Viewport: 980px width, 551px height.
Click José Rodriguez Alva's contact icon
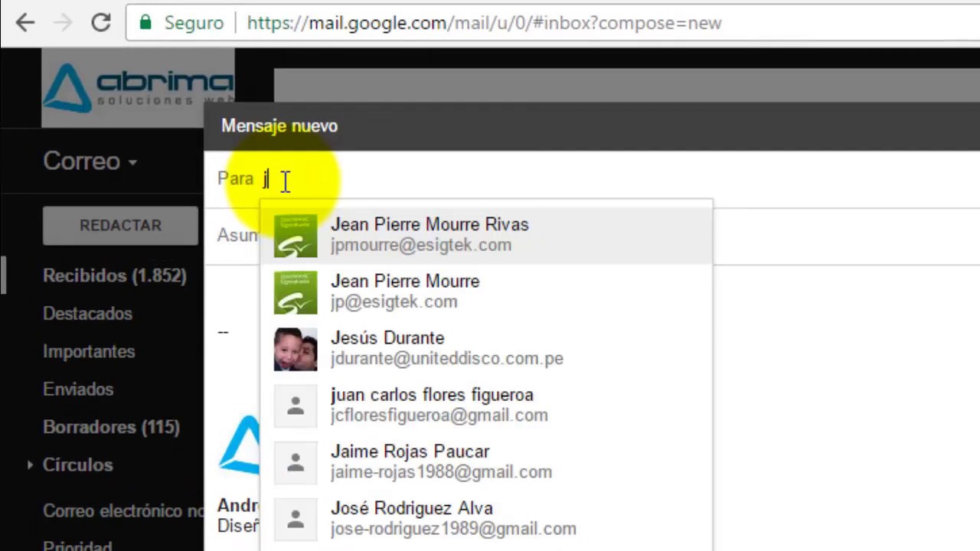click(x=296, y=518)
